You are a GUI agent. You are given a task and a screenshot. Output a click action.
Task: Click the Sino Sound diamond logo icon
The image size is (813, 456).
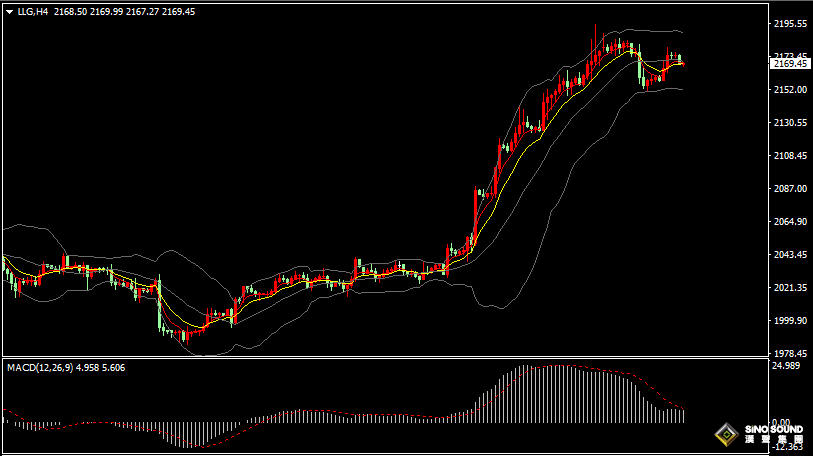(x=726, y=436)
